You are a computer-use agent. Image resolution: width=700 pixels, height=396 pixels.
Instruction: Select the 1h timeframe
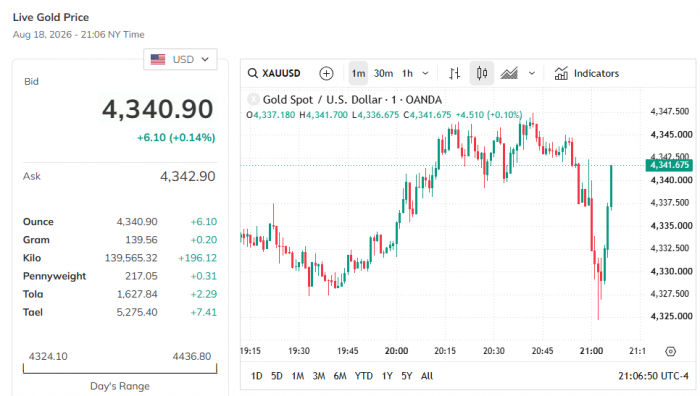click(x=407, y=73)
